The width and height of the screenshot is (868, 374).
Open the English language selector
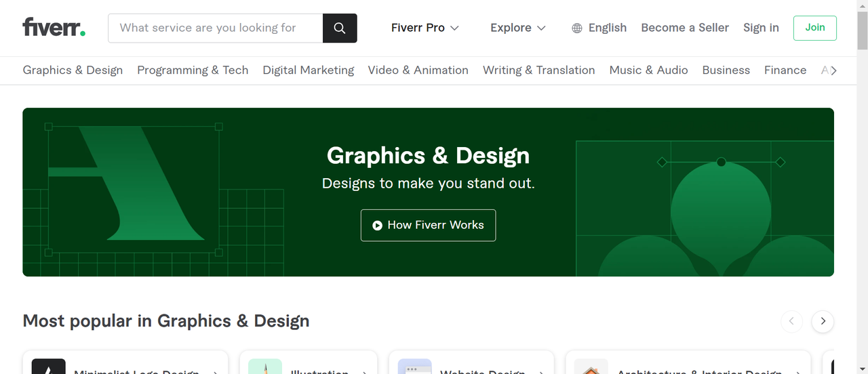tap(599, 28)
